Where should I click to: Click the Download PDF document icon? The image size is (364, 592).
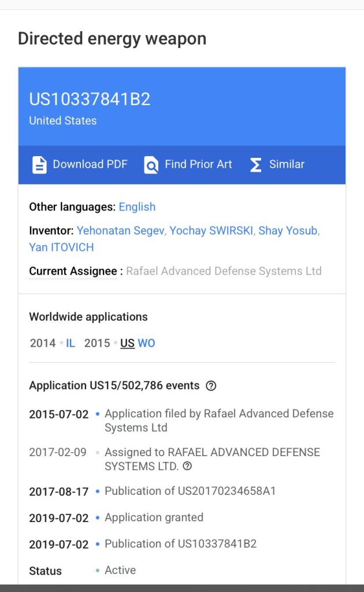coord(39,165)
